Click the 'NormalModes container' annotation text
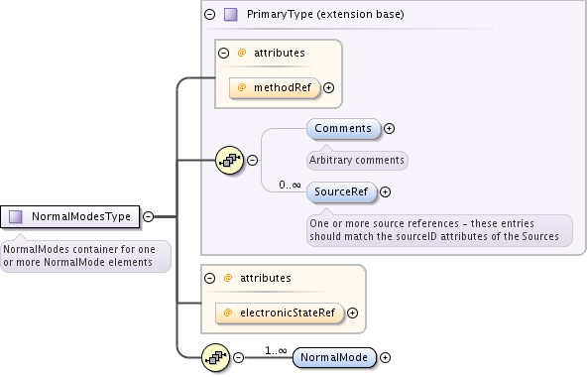 (x=79, y=256)
